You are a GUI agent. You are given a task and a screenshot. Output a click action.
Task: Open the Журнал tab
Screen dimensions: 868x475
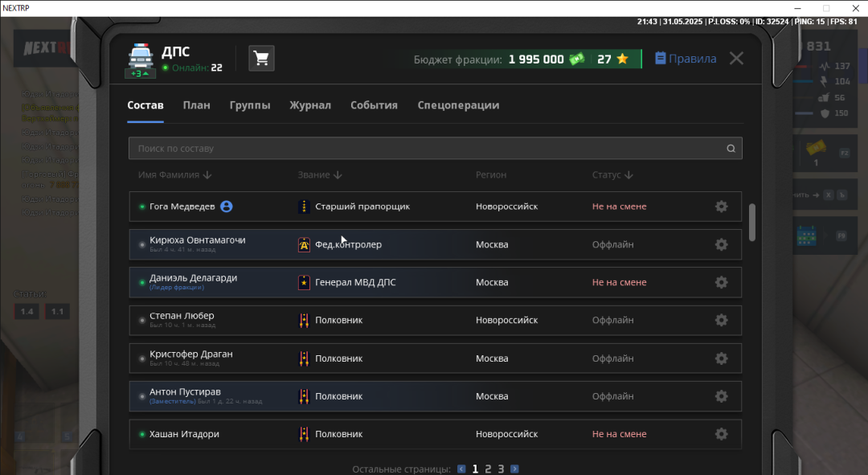pyautogui.click(x=310, y=105)
